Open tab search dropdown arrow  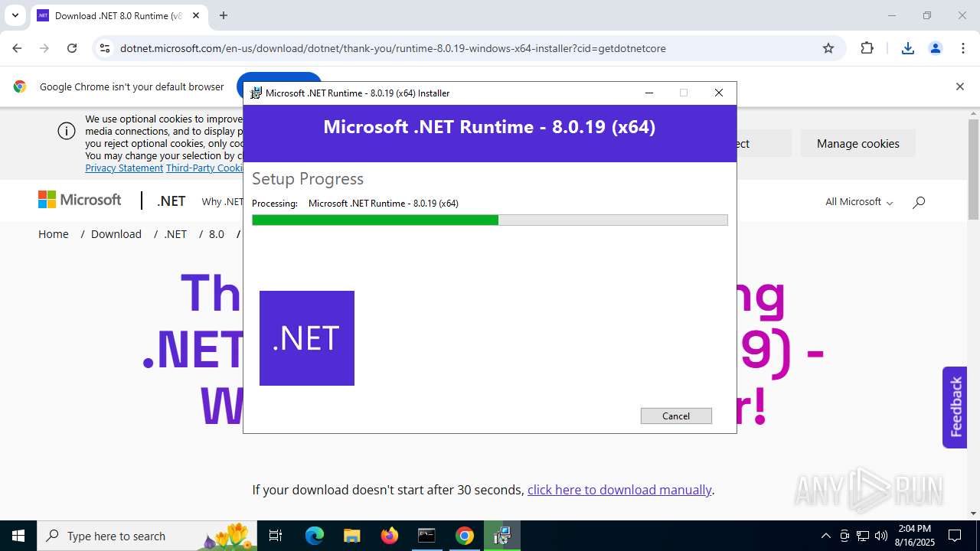click(15, 15)
